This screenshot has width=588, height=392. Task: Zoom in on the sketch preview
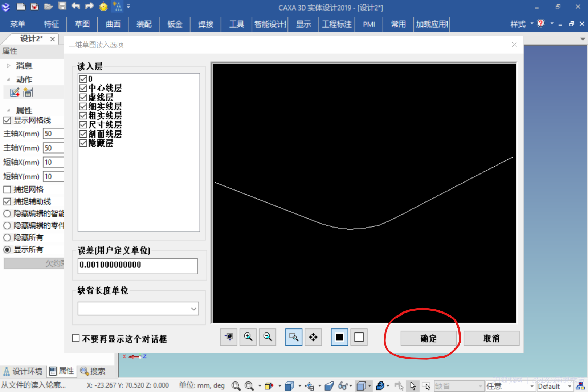(x=248, y=337)
